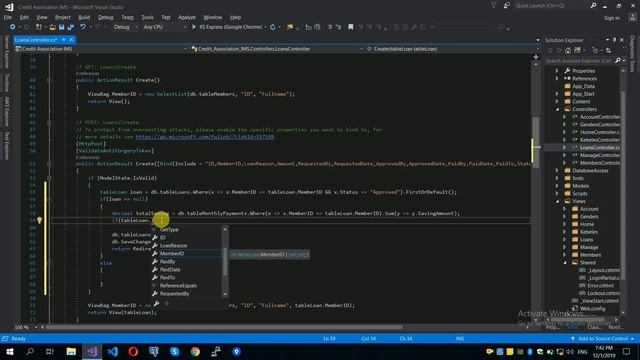Image resolution: width=640 pixels, height=360 pixels.
Task: Toggle bookmark using the bookmark toolbar icon
Action: point(351,27)
